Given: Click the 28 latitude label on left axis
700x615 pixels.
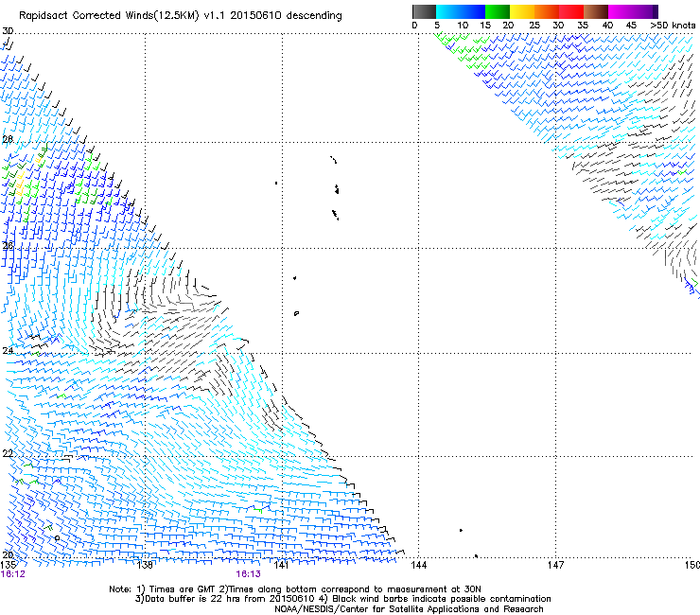Looking at the screenshot, I should click(x=8, y=139).
